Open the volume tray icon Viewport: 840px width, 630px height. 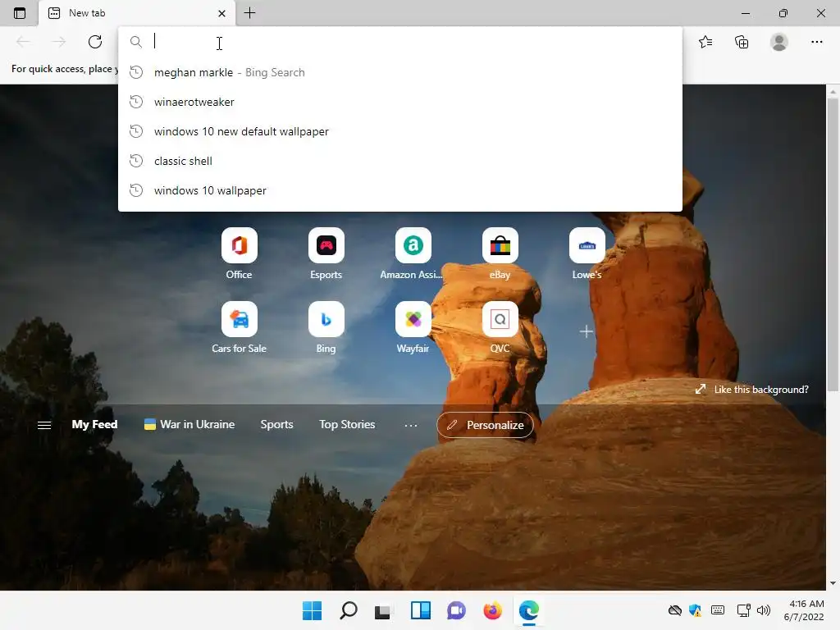coord(764,610)
